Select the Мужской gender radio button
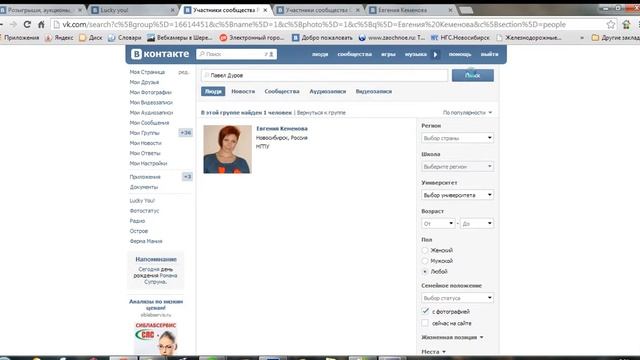Image resolution: width=640 pixels, height=360 pixels. pyautogui.click(x=425, y=261)
